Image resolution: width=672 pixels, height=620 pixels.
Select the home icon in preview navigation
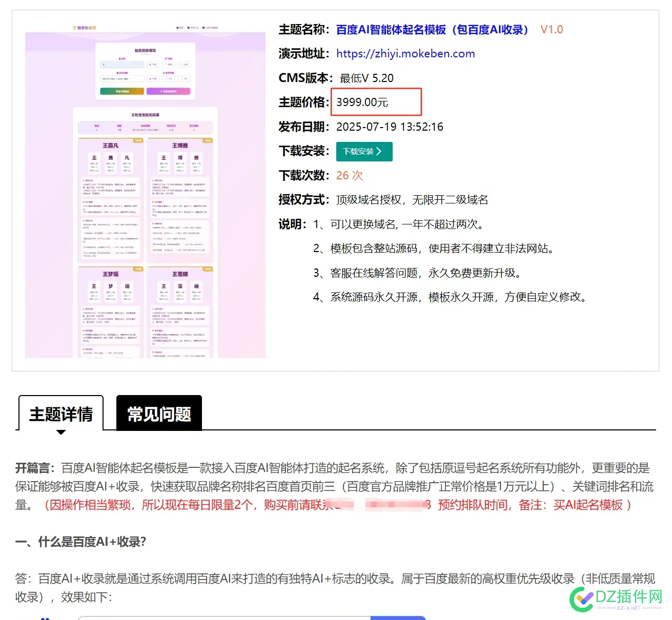click(178, 28)
